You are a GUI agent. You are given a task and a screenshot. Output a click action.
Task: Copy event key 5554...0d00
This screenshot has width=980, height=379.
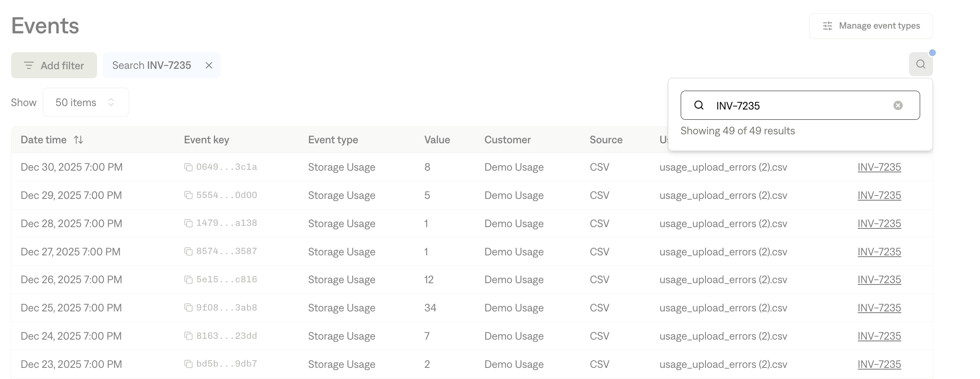click(188, 195)
